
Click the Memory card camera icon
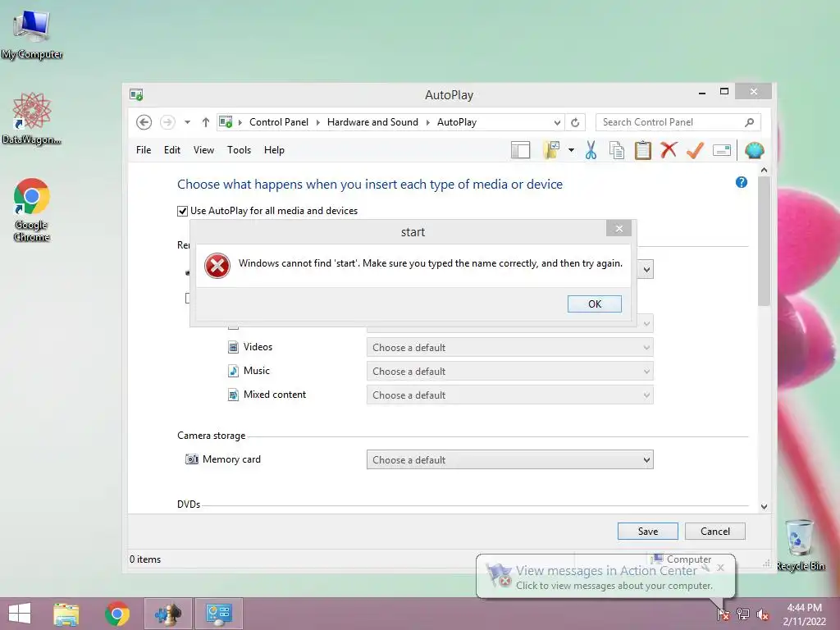[191, 459]
